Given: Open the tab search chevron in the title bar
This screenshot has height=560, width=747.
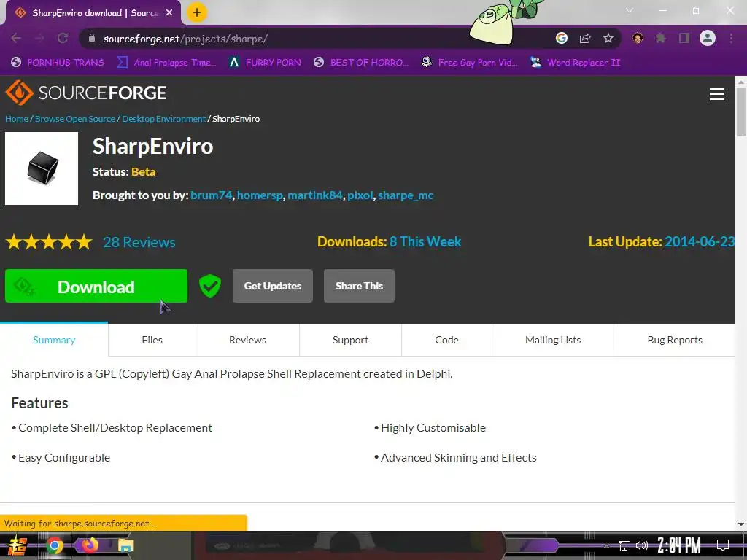Looking at the screenshot, I should tap(630, 10).
